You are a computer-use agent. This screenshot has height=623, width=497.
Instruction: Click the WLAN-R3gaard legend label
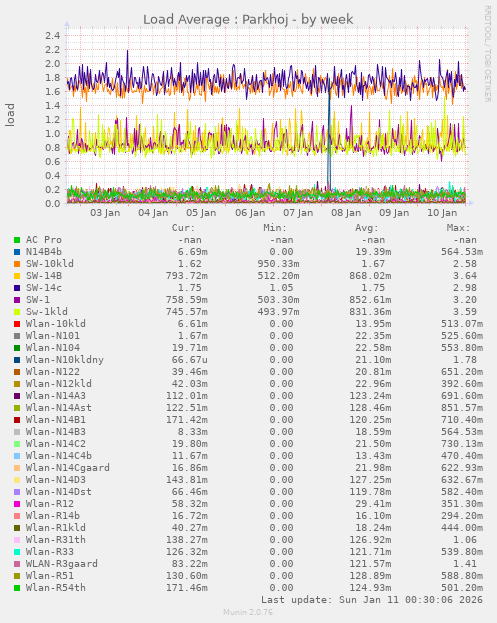tap(62, 563)
